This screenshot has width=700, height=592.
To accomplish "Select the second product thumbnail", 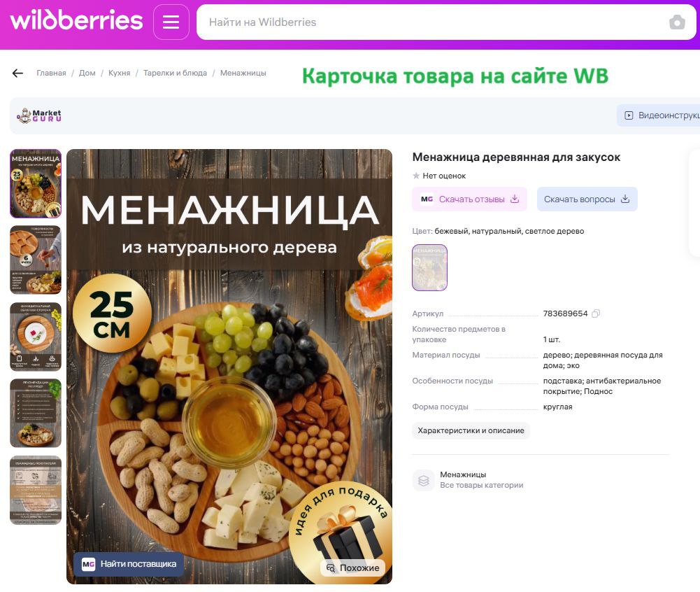I will (36, 260).
